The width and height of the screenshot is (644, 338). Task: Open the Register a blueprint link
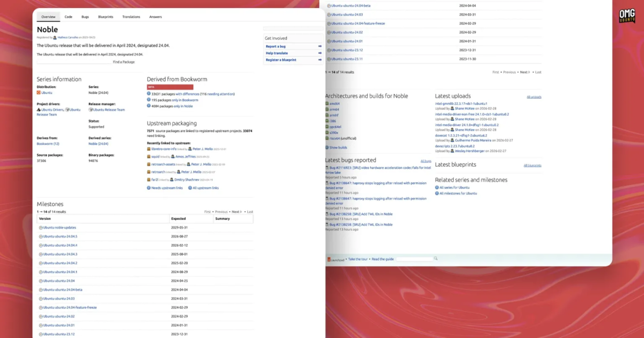point(281,60)
